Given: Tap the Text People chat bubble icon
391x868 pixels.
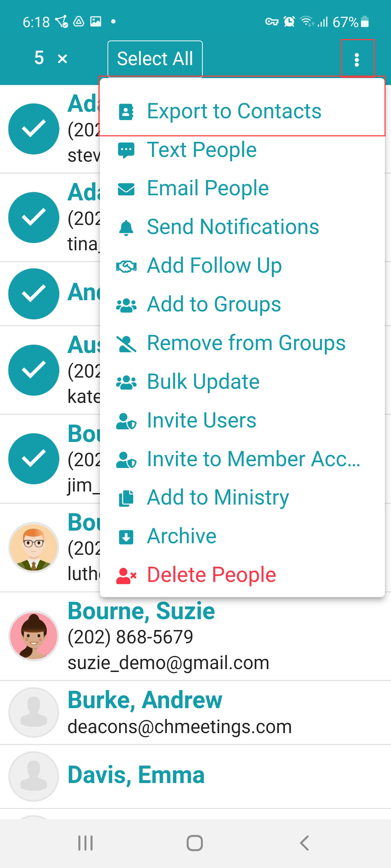Looking at the screenshot, I should (126, 150).
